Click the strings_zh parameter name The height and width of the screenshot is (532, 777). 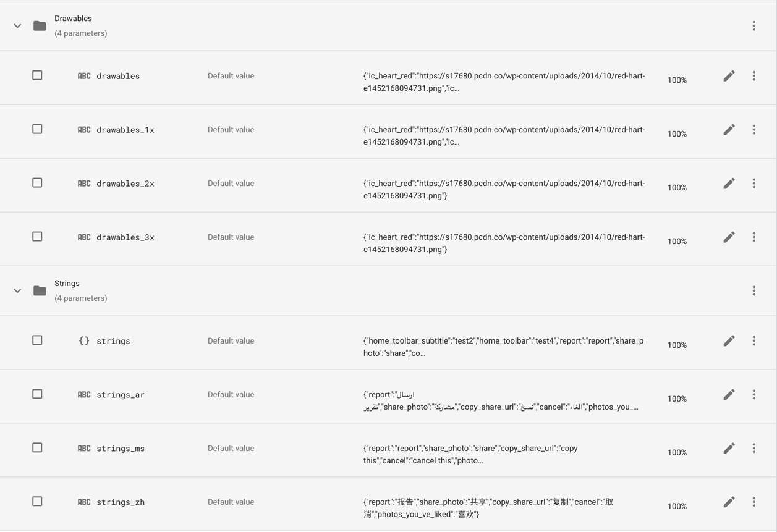[120, 502]
